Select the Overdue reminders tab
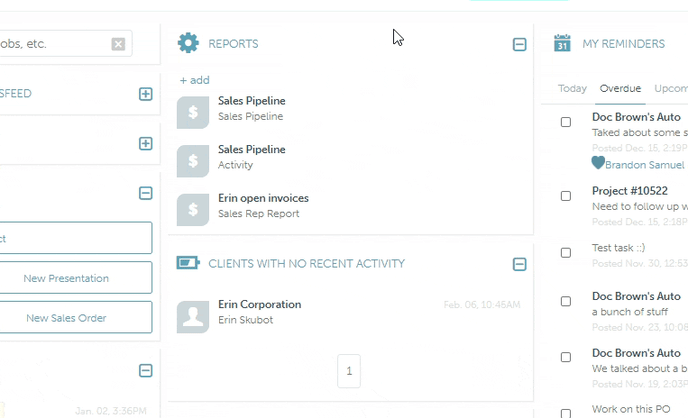The image size is (688, 418). click(x=620, y=89)
